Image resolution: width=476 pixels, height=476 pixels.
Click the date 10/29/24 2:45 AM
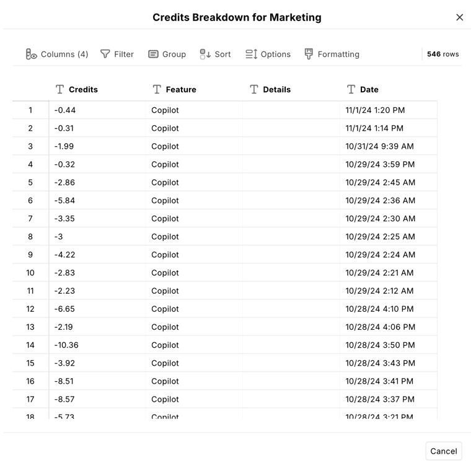coord(380,182)
